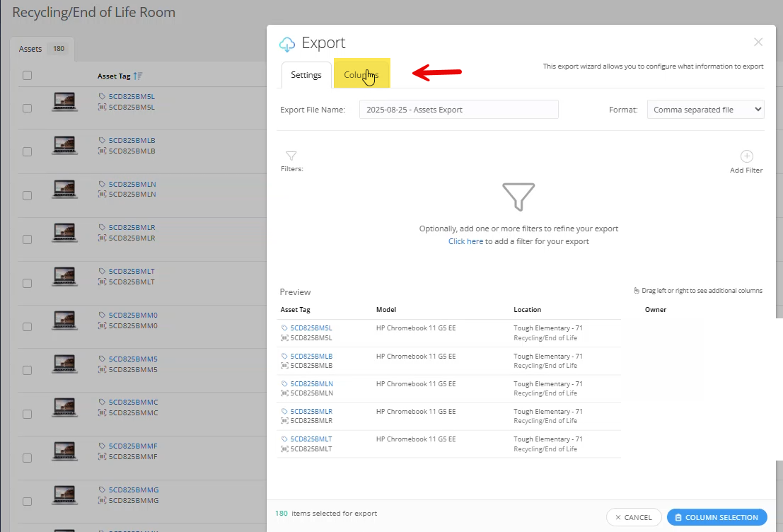Viewport: 783px width, 532px height.
Task: Click the clipboard icon on the Column Selection button
Action: (x=677, y=517)
